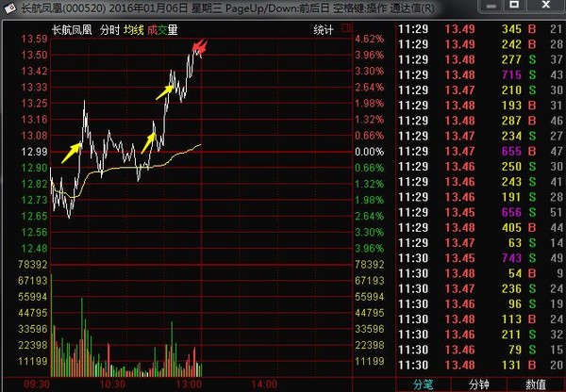
Task: Click the title bar text 长航凤凰(000520)
Action: pos(63,8)
